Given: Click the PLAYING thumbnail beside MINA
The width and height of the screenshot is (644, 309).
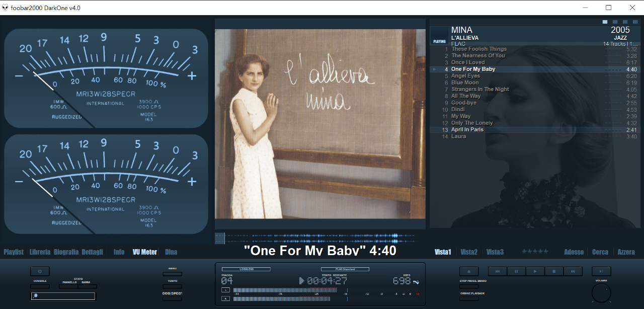Looking at the screenshot, I should pos(439,36).
